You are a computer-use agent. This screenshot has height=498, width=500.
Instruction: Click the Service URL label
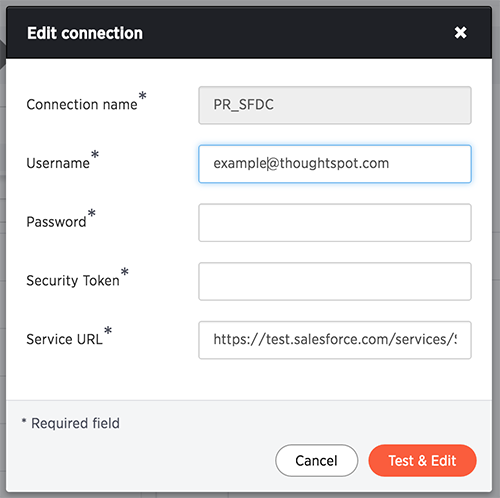point(64,339)
